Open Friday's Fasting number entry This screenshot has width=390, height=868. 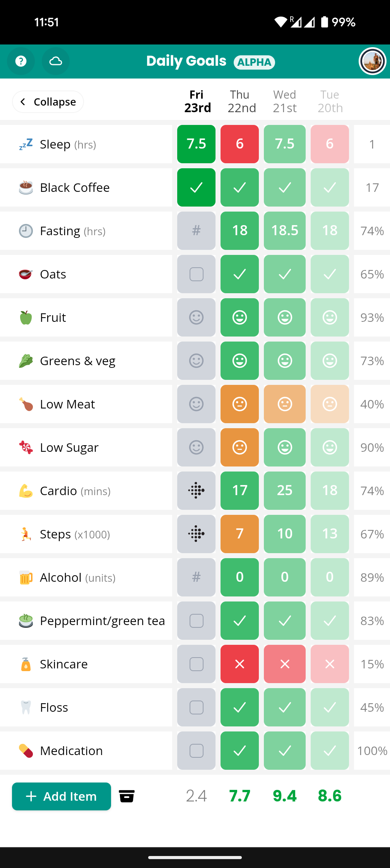pos(196,231)
